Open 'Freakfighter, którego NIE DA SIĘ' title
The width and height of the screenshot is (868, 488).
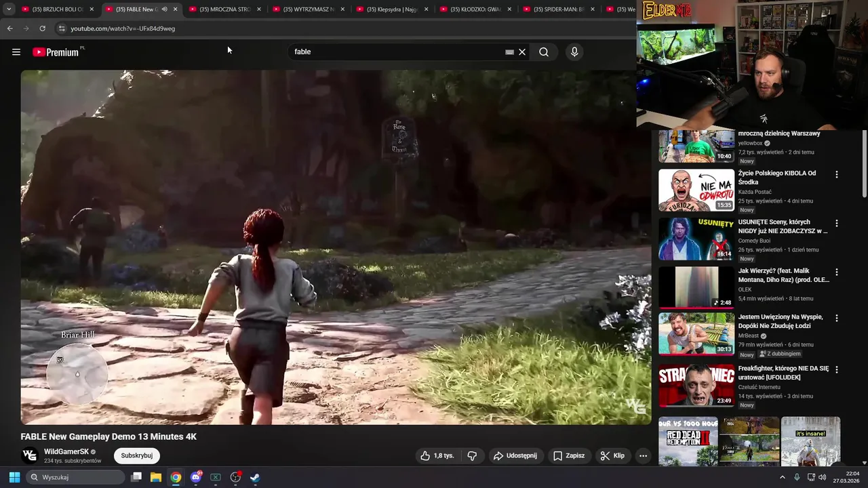[x=783, y=373]
